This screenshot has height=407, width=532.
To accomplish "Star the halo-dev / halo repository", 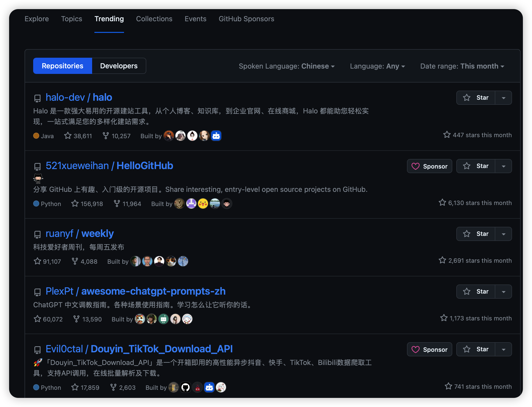I will coord(476,98).
